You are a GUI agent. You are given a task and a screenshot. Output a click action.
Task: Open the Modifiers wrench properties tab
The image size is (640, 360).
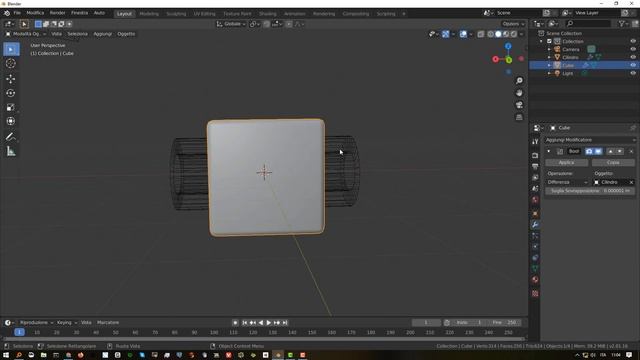(x=535, y=224)
